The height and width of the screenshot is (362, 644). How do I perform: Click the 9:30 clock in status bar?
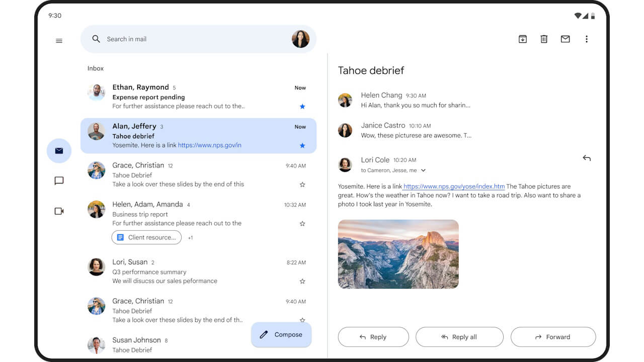pos(55,16)
